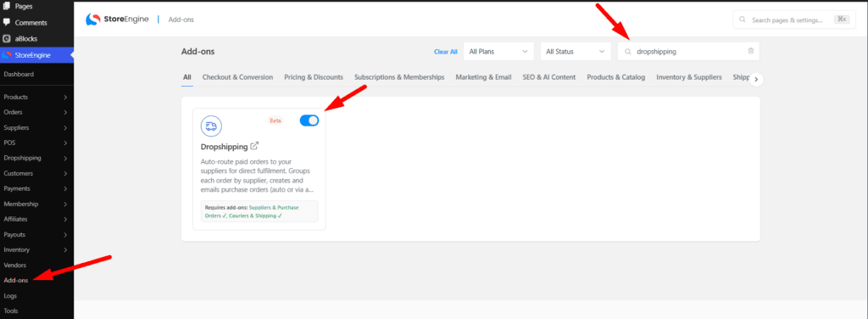This screenshot has width=868, height=319.
Task: Switch to SEO & AI Content tab
Action: tap(548, 77)
